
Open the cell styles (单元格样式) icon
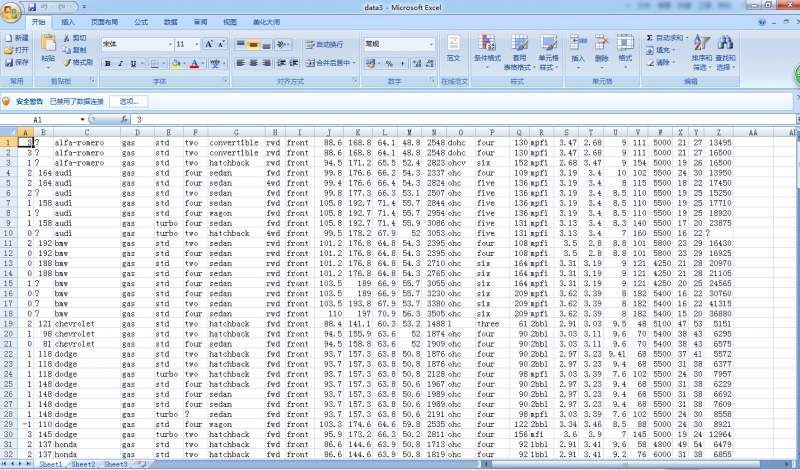pyautogui.click(x=549, y=43)
